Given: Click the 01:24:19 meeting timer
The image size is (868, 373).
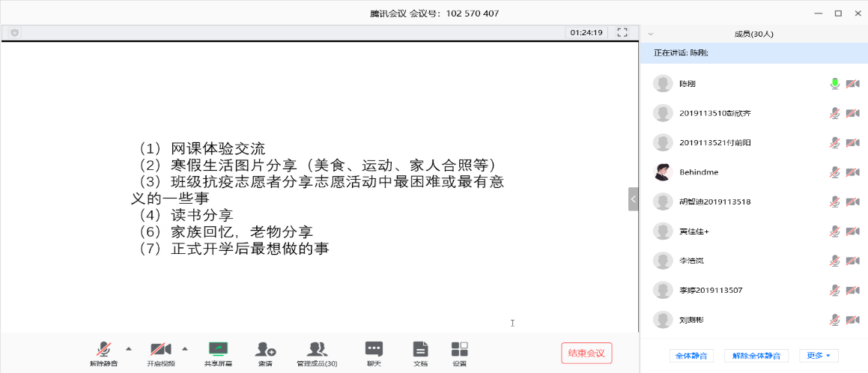Looking at the screenshot, I should pos(587,33).
